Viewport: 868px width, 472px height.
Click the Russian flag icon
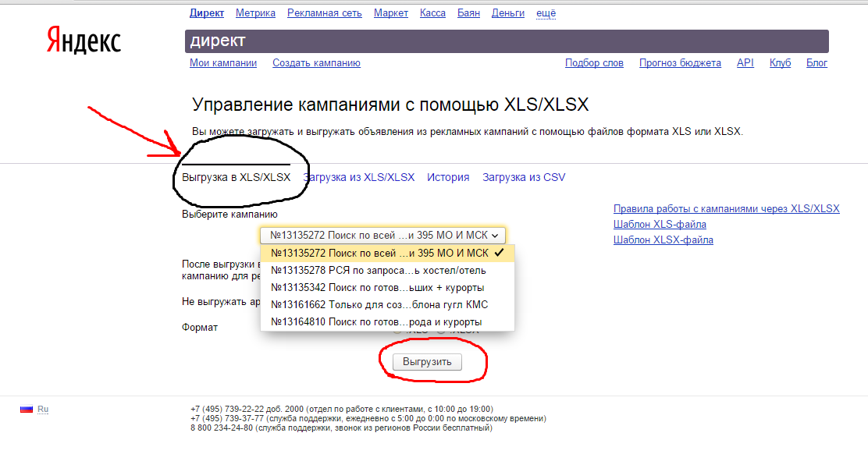point(27,410)
